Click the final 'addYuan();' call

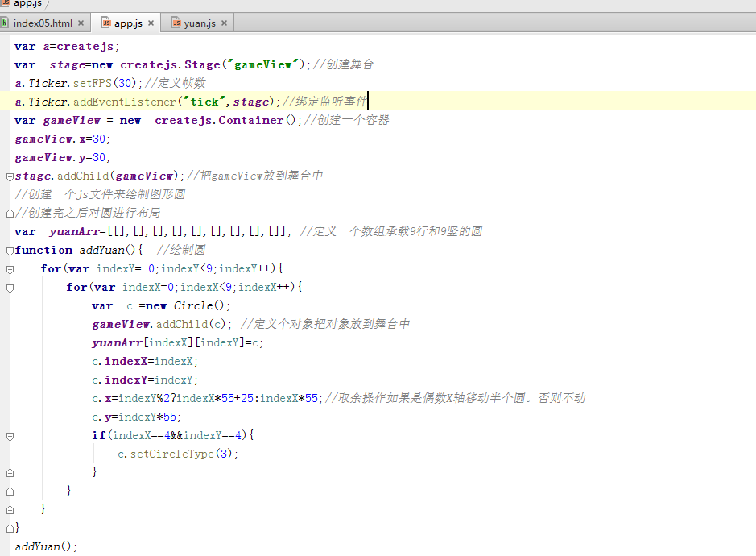click(46, 547)
